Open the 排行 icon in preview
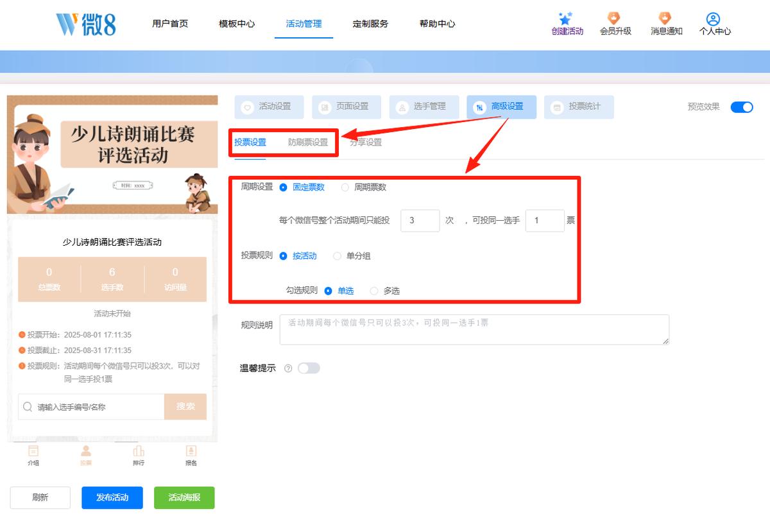The height and width of the screenshot is (532, 770). click(x=139, y=450)
